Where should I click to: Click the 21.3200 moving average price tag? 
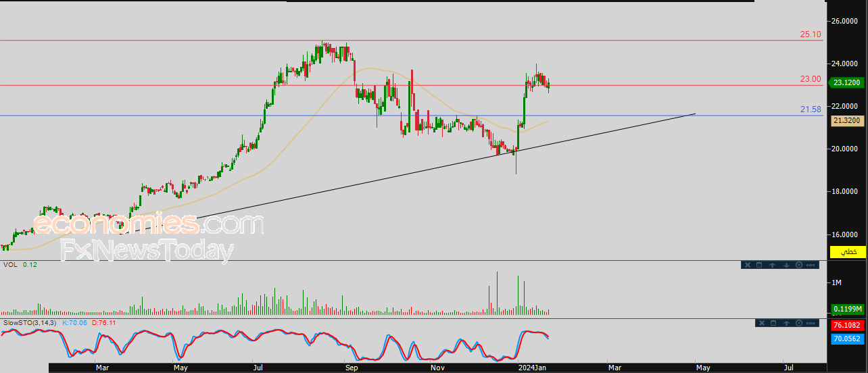click(848, 120)
